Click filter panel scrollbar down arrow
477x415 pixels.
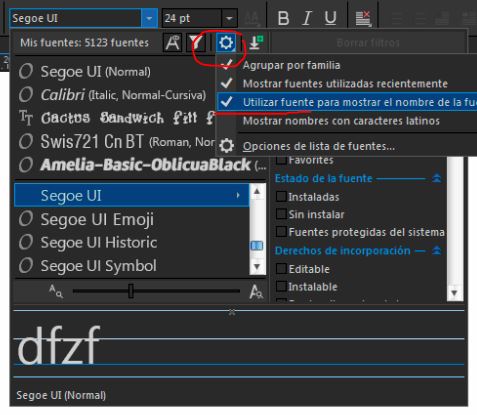pos(454,293)
